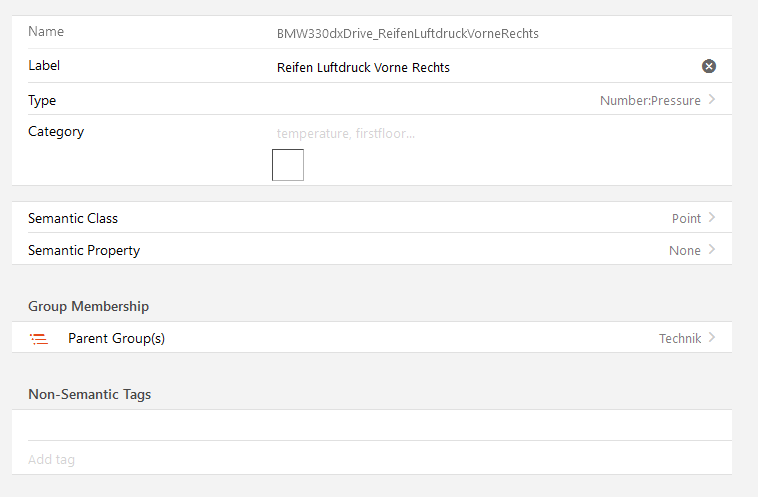Click the chevron next to Point
Screen dimensions: 758x497
pyautogui.click(x=712, y=218)
